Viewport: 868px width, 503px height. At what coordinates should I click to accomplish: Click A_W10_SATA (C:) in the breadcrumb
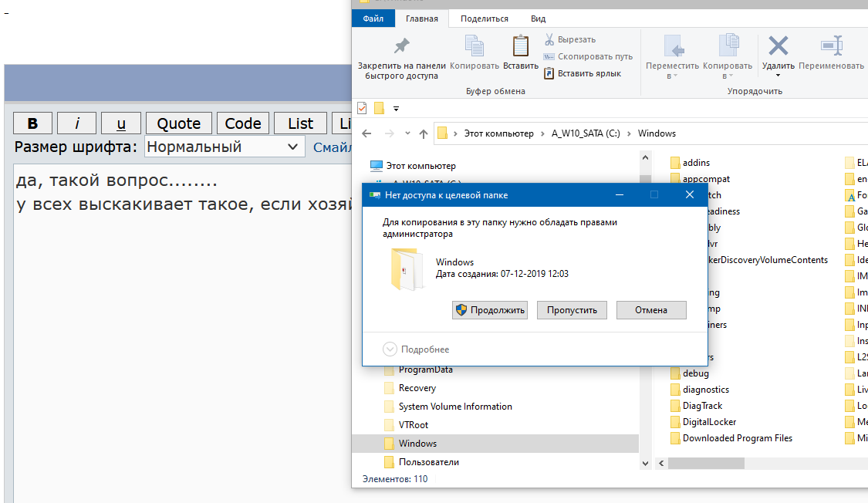(x=586, y=133)
